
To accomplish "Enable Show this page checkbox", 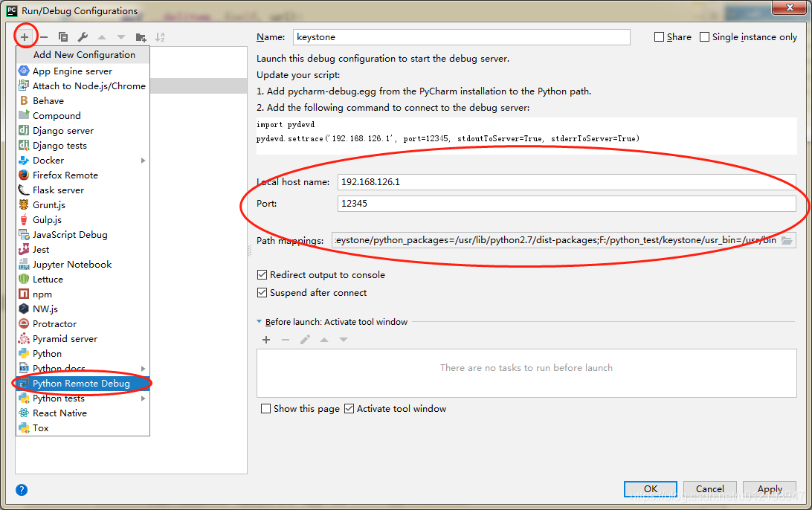I will coord(265,408).
